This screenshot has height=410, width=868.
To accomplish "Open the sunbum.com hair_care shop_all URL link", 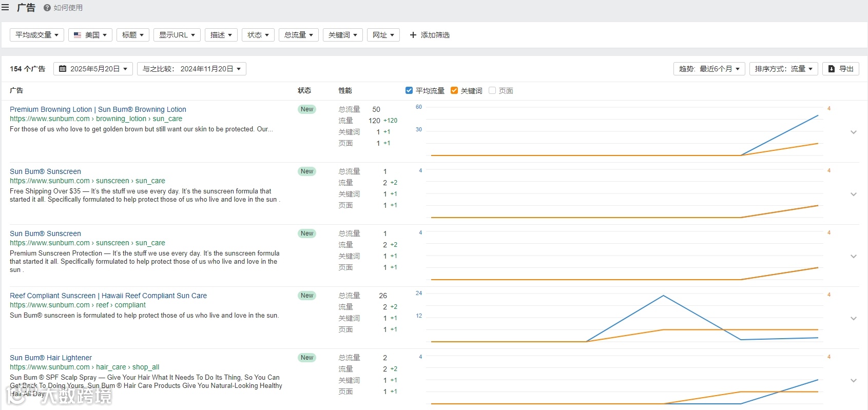I will [x=85, y=367].
